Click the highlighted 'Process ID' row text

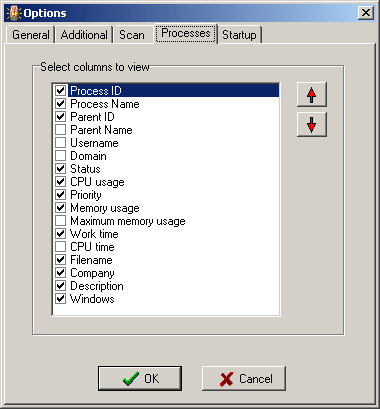click(x=96, y=91)
